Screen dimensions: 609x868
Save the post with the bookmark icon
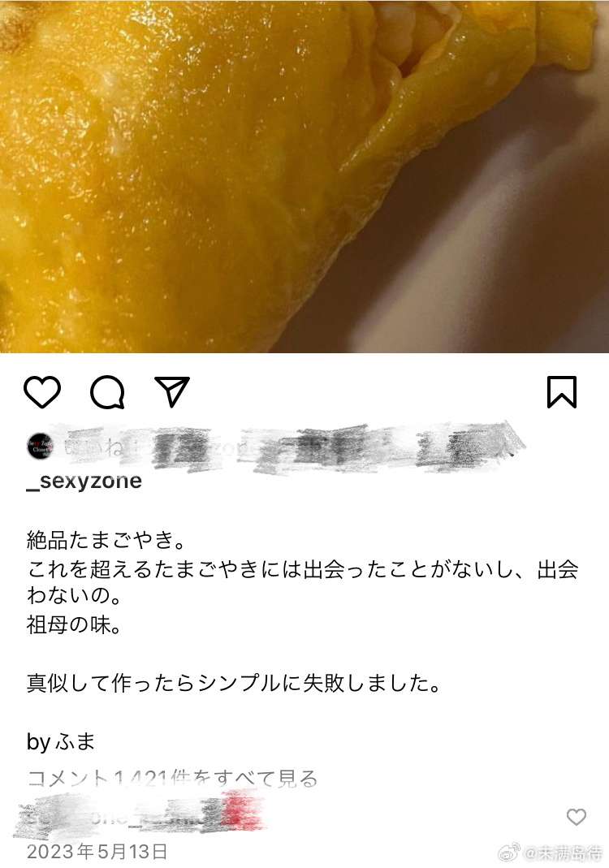(562, 392)
